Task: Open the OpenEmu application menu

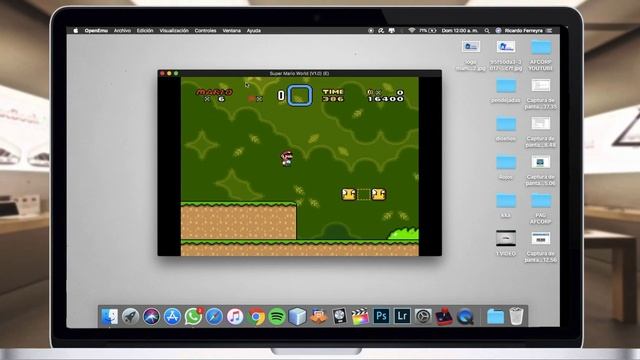Action: point(96,31)
